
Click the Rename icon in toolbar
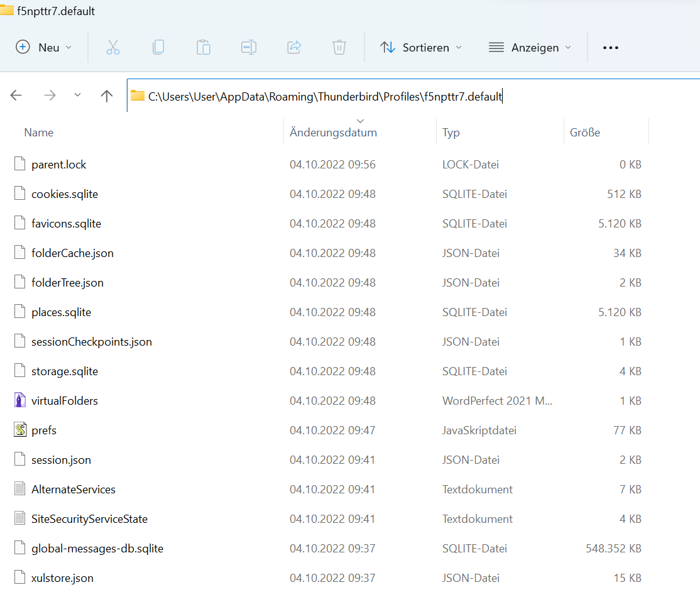pyautogui.click(x=249, y=47)
